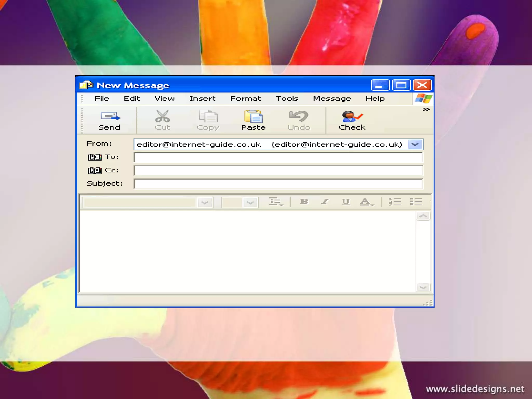Toggle bold formatting button

[304, 202]
